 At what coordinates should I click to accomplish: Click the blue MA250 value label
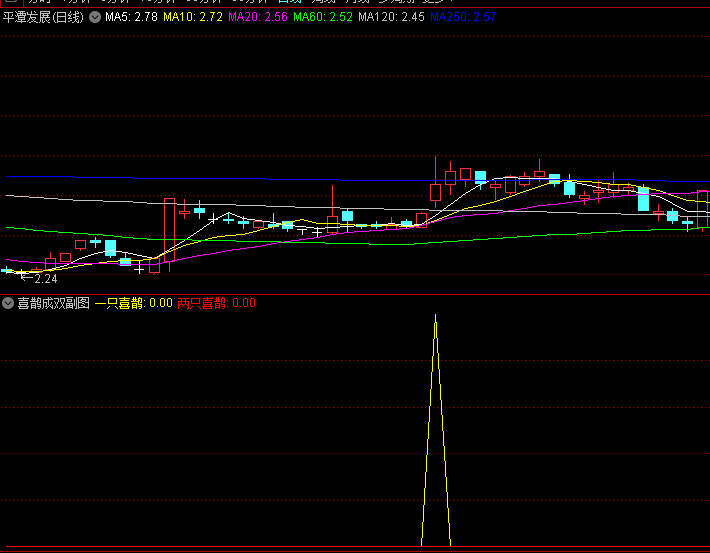tap(462, 17)
